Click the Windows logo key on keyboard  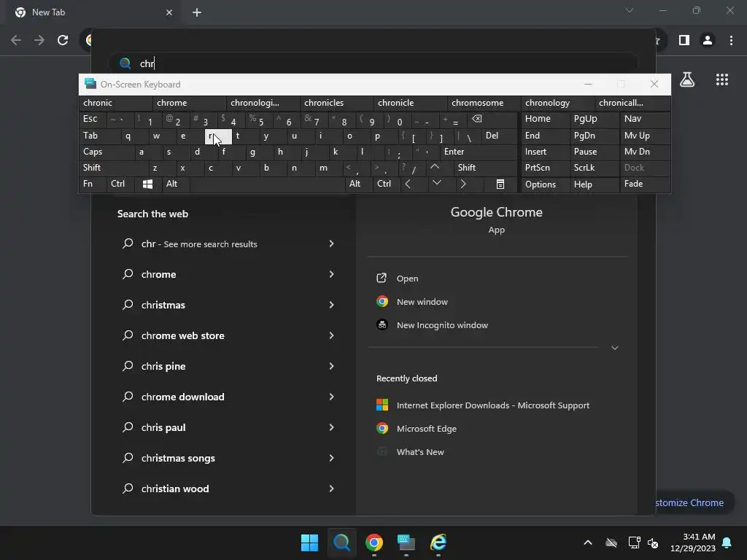(147, 184)
